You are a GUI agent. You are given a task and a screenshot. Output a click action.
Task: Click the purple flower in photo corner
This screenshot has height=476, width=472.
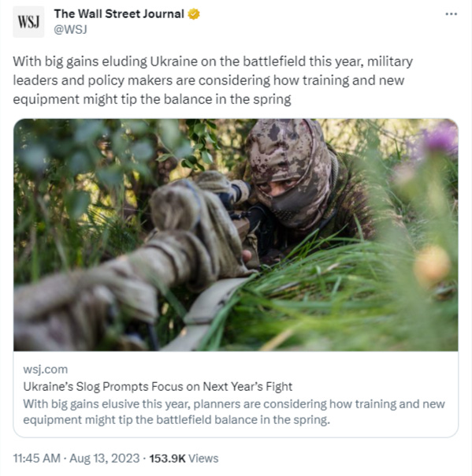[x=440, y=139]
